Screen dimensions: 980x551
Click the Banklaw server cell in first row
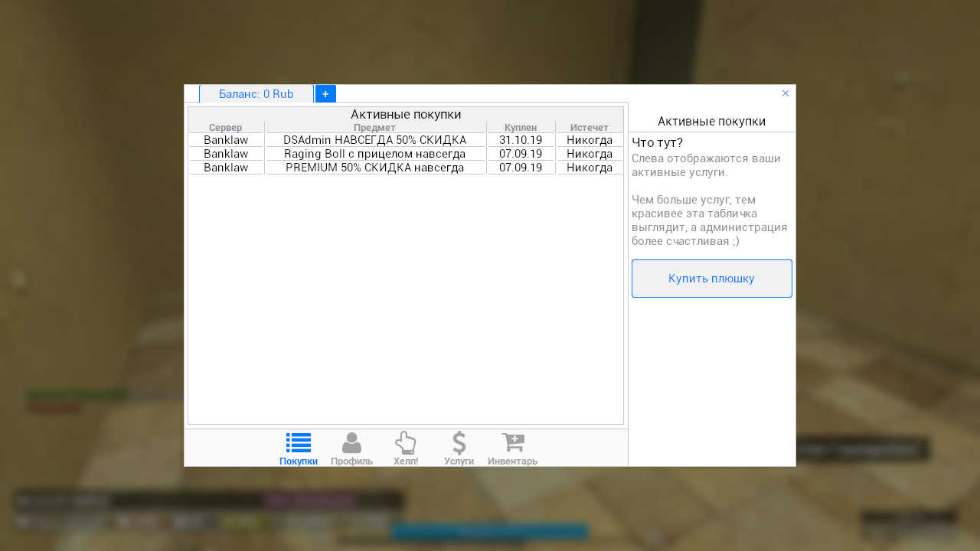(x=226, y=141)
